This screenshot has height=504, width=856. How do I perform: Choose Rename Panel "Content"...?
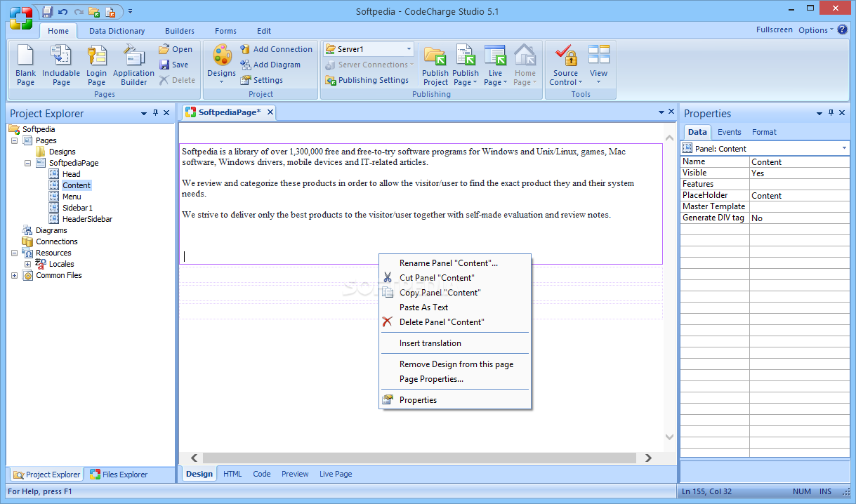455,263
